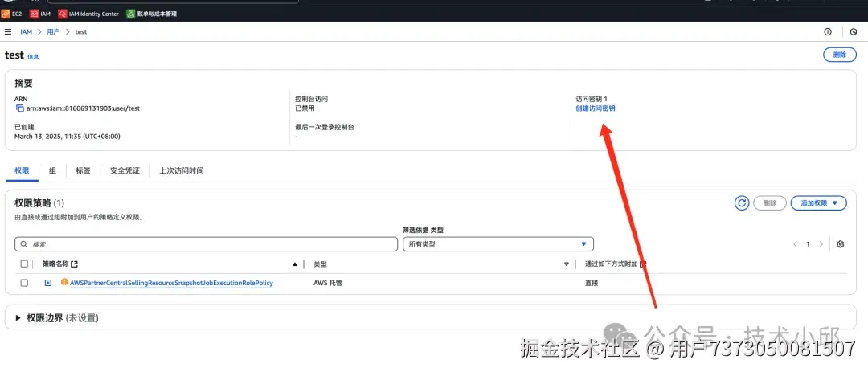
Task: Select all policies header checkbox
Action: pos(24,264)
